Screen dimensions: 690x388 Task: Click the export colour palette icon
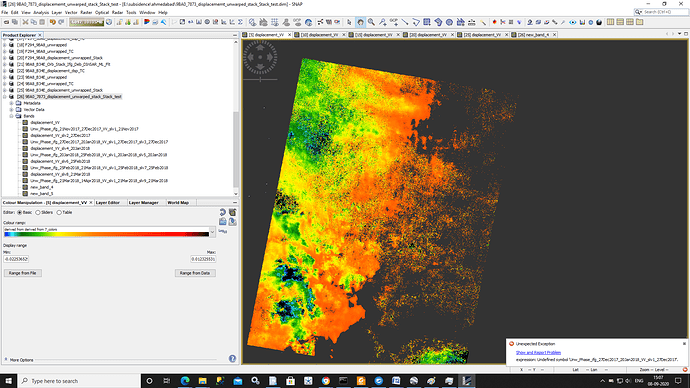[232, 222]
